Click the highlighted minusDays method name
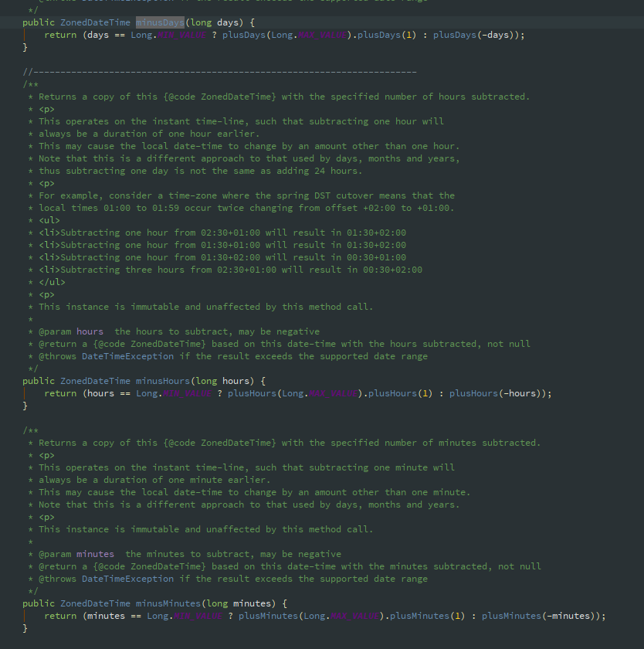Image resolution: width=644 pixels, height=649 pixels. coord(160,22)
